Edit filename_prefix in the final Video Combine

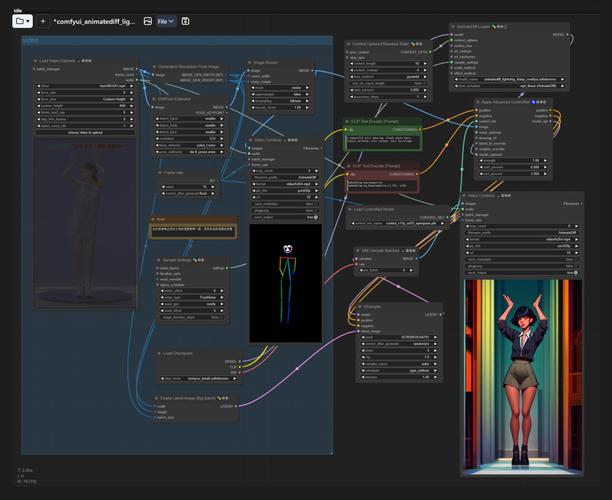pyautogui.click(x=522, y=233)
